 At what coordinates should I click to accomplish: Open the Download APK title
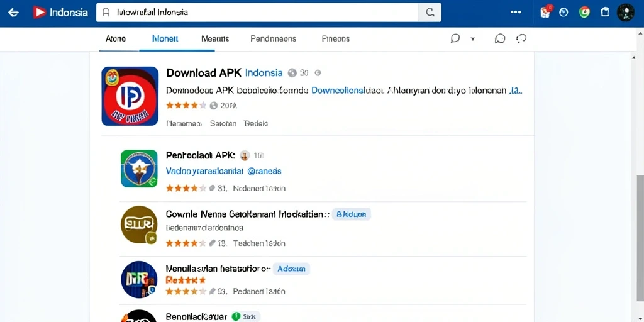[x=204, y=73]
